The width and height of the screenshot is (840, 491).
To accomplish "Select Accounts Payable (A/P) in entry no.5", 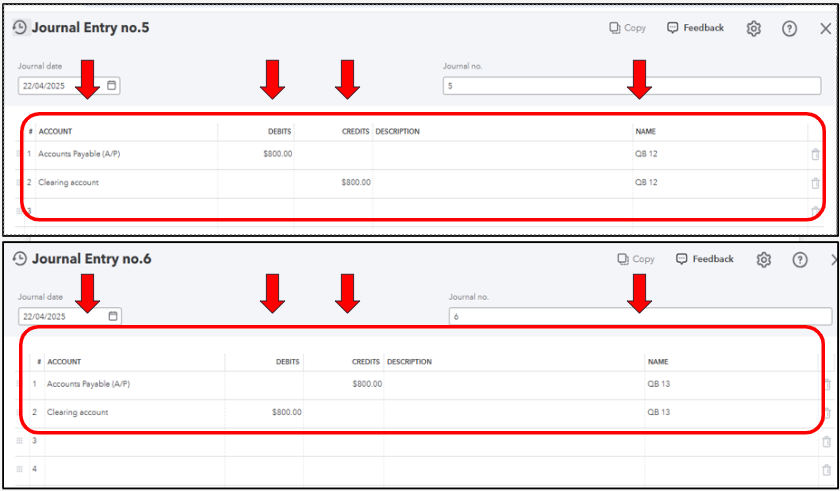I will [79, 154].
